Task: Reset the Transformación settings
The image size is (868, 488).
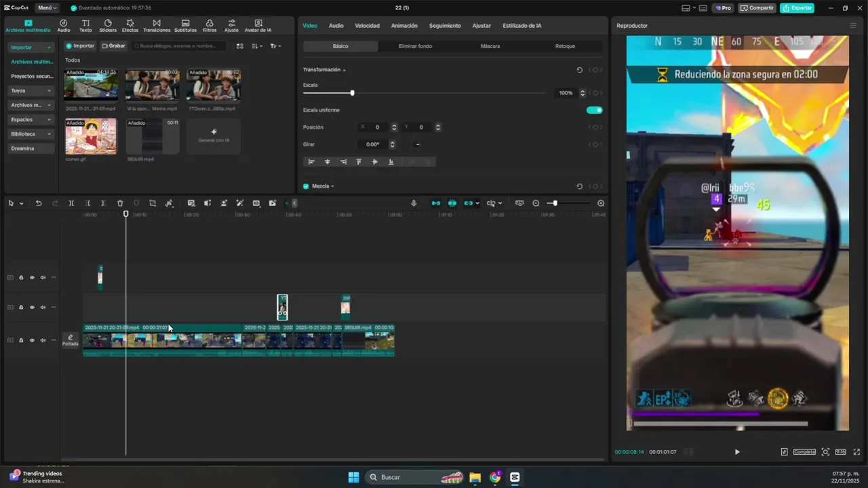Action: point(579,70)
